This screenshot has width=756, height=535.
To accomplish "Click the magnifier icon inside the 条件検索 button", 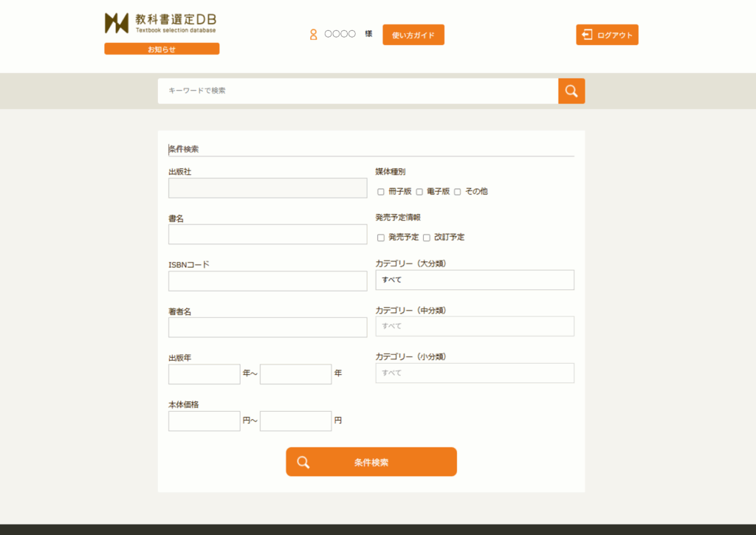I will 303,461.
